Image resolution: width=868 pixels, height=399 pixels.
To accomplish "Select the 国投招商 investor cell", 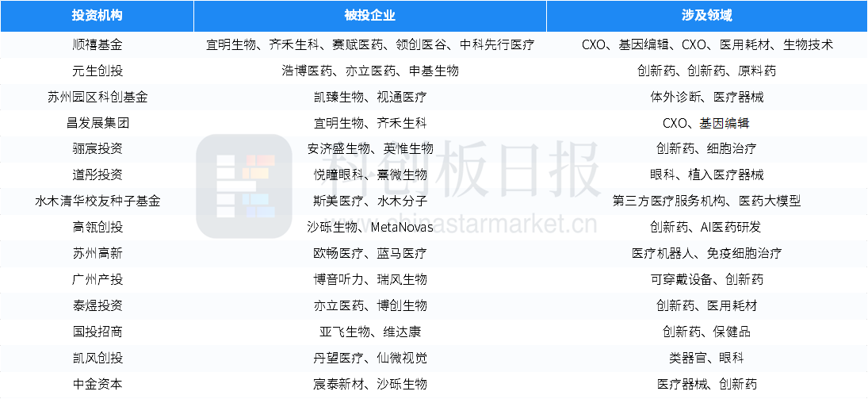I will 97,332.
